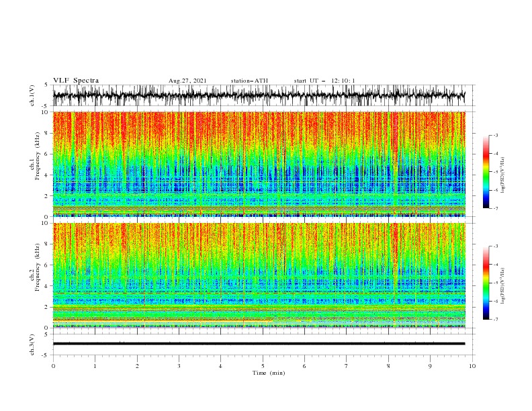532x411 pixels.
Task: Click the ch.2 spectrogram panel
Action: pyautogui.click(x=259, y=275)
